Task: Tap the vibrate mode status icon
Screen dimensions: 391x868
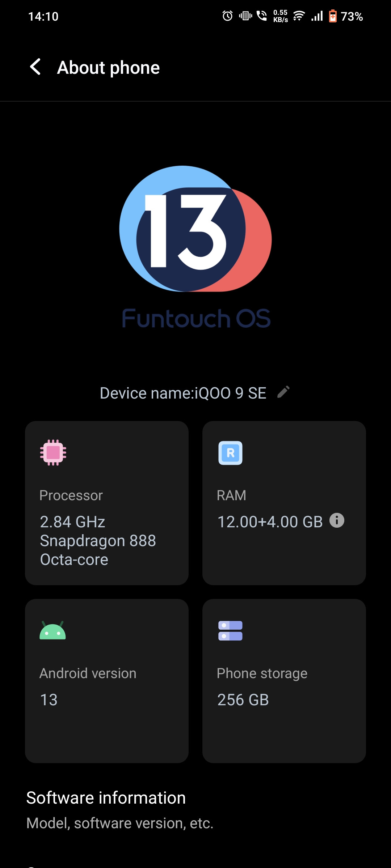Action: (245, 16)
